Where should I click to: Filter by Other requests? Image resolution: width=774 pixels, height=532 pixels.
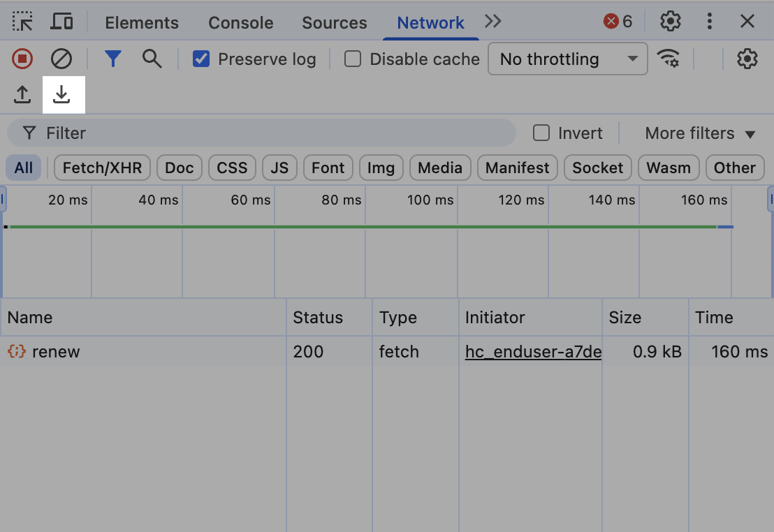(735, 168)
